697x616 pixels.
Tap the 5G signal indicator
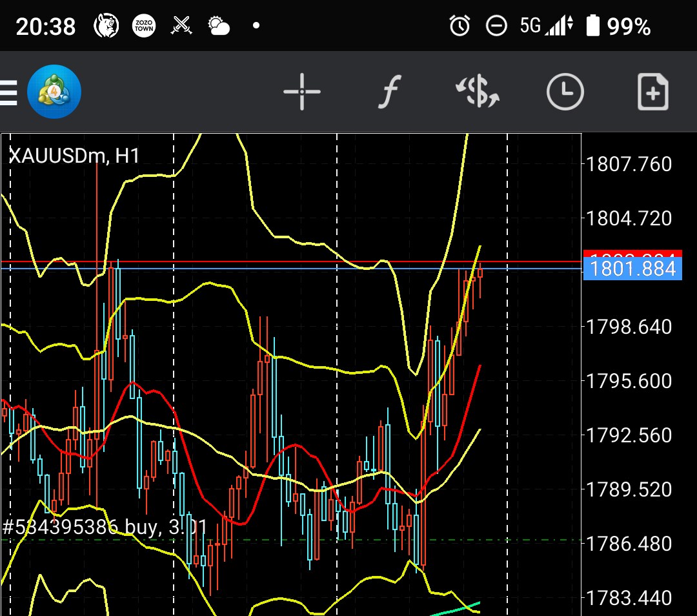pyautogui.click(x=547, y=25)
